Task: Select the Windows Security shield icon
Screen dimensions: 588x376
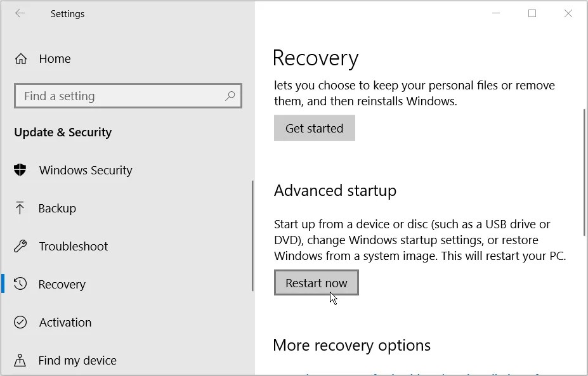Action: tap(20, 170)
